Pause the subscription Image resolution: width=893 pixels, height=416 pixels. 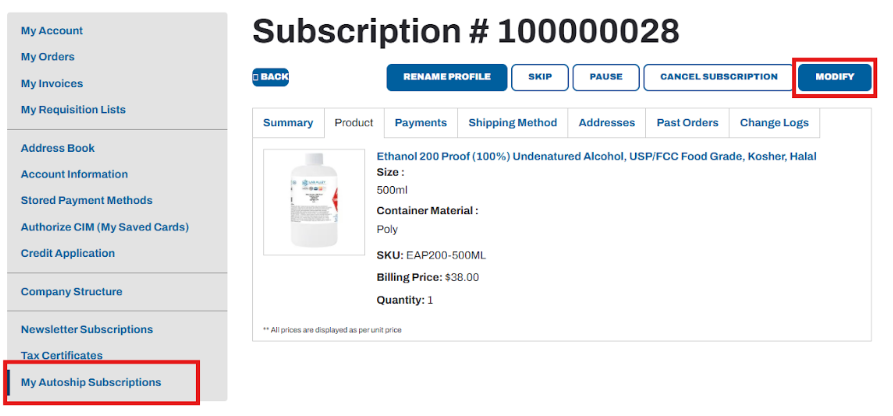[x=606, y=77]
